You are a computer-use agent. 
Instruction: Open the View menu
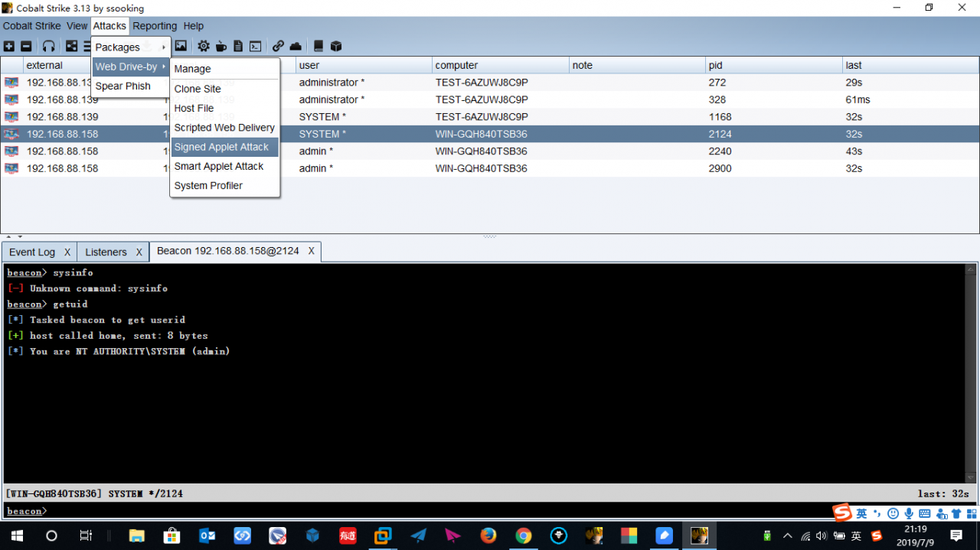coord(77,26)
